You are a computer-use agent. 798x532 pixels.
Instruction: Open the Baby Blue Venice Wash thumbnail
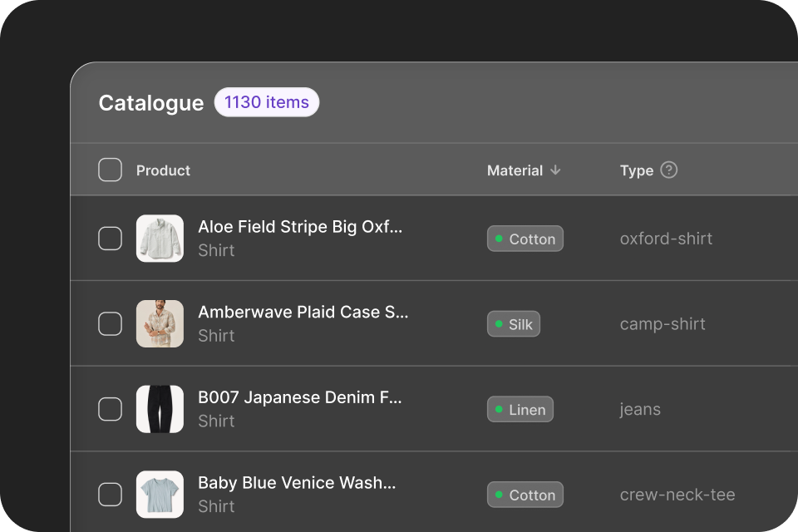160,495
